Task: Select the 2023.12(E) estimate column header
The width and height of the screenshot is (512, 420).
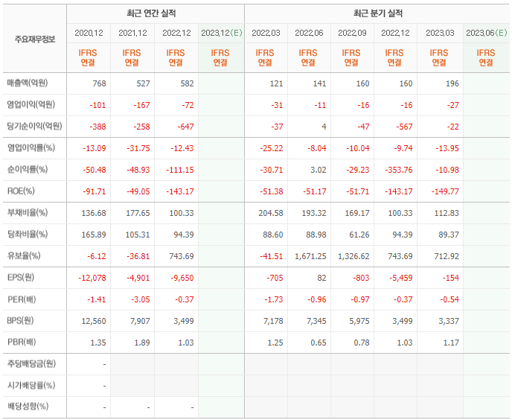Action: point(221,33)
